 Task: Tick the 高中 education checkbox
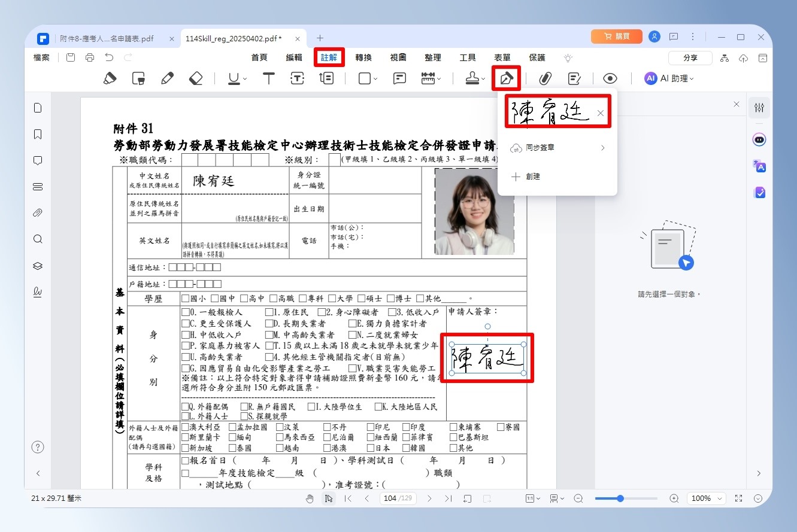(244, 299)
